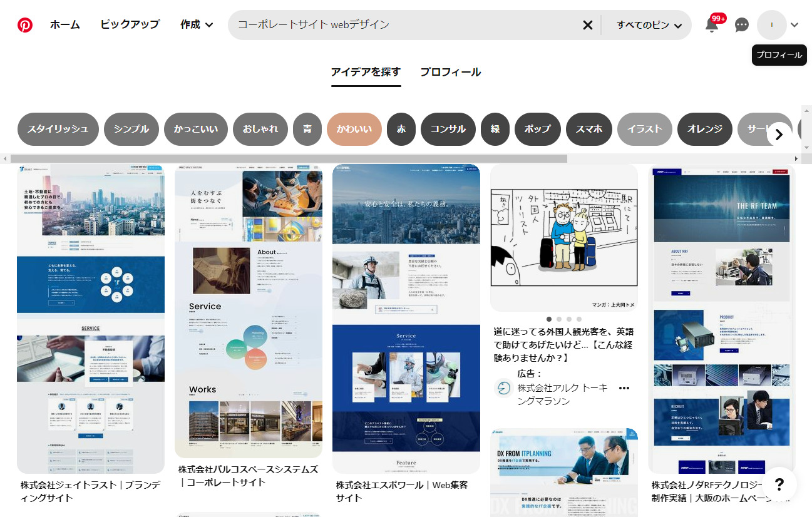
Task: Toggle the ポップ filter chip
Action: coord(537,129)
